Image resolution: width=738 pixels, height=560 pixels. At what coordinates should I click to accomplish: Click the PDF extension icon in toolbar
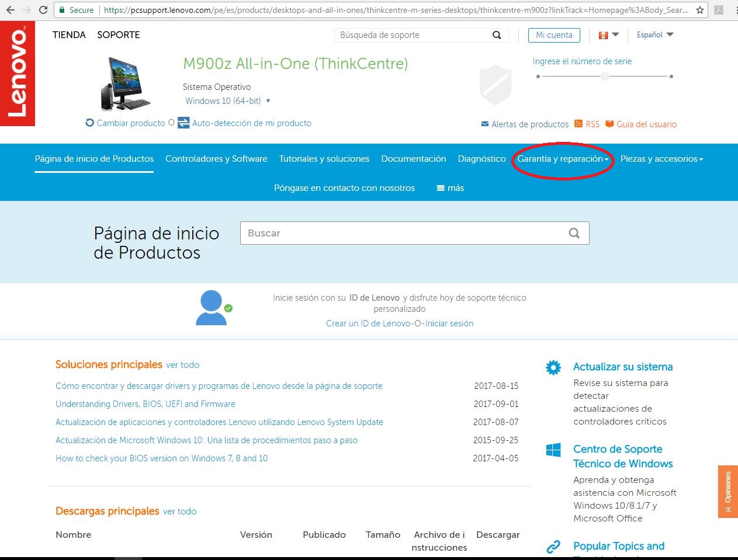pos(719,10)
